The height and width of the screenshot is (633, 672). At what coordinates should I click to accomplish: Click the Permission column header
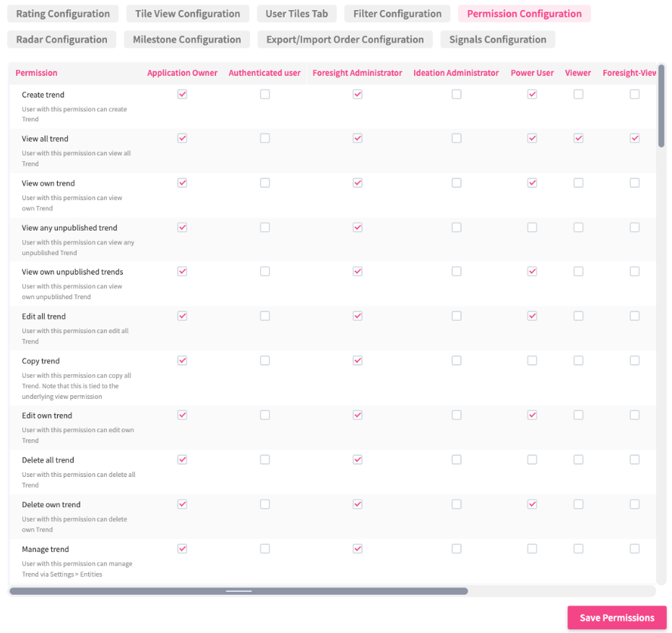(36, 73)
